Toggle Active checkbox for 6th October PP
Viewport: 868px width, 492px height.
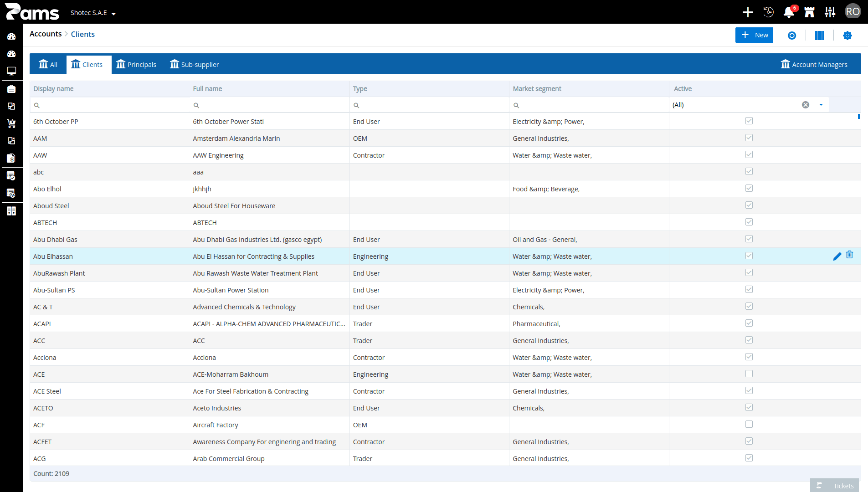(x=749, y=121)
